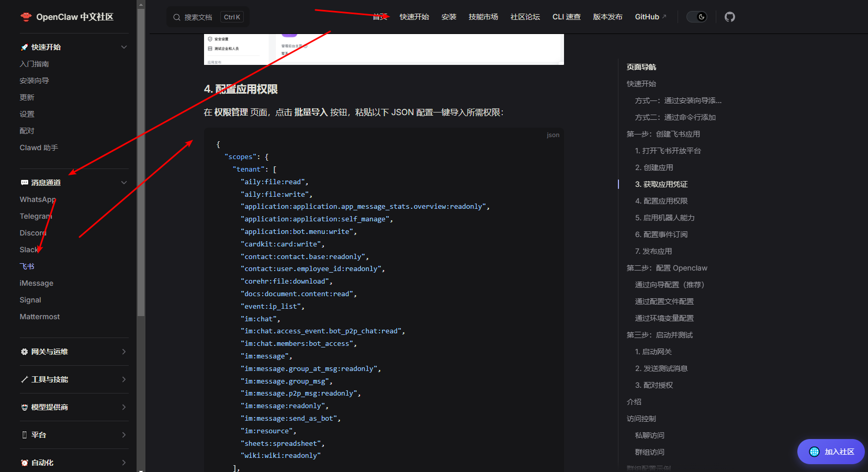Open the GitHub repository via the cat icon
This screenshot has height=472, width=868.
tap(729, 16)
